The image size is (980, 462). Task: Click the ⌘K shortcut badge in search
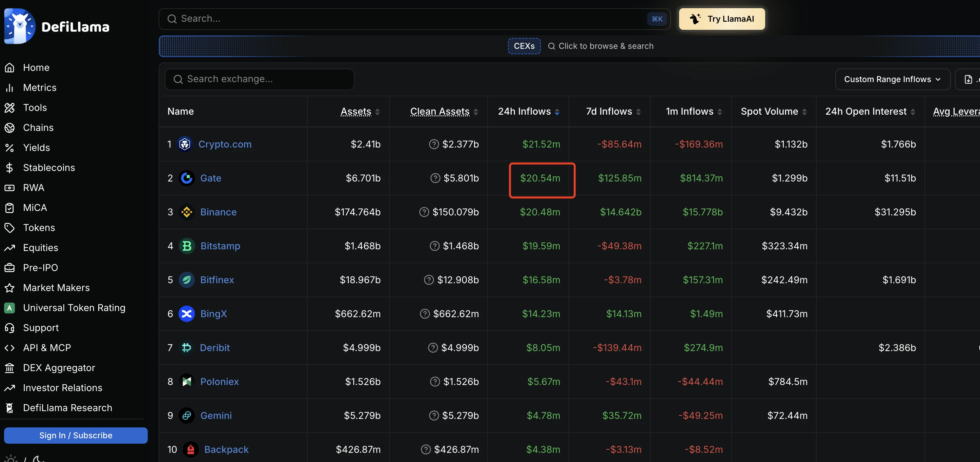657,19
